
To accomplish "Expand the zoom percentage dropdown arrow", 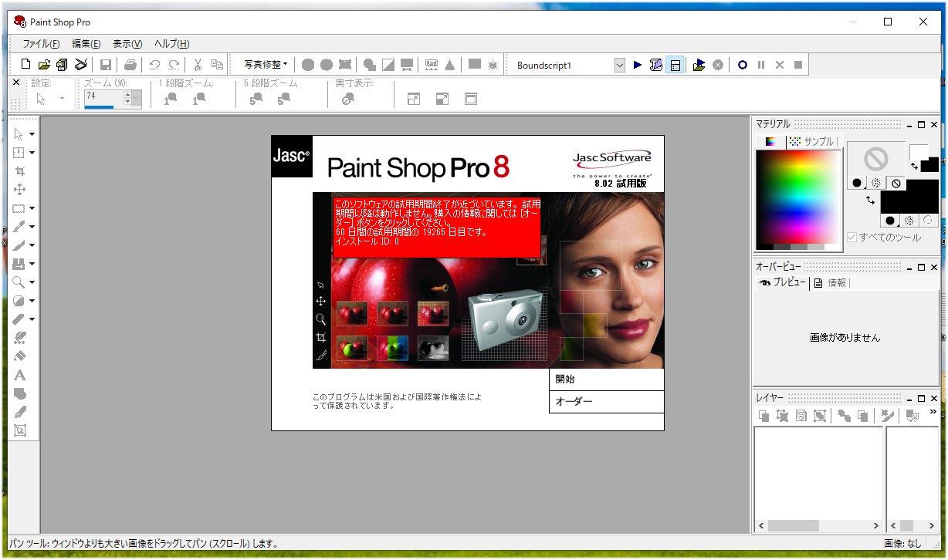I will [x=137, y=98].
